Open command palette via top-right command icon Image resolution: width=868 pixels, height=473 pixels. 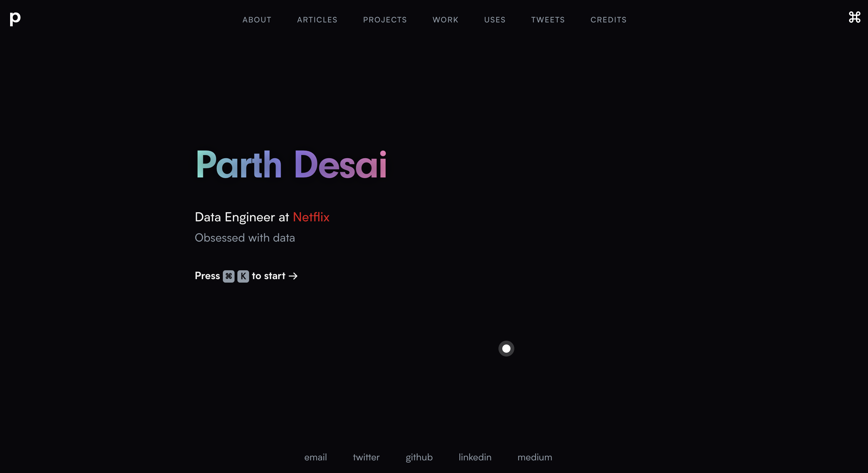(x=854, y=17)
